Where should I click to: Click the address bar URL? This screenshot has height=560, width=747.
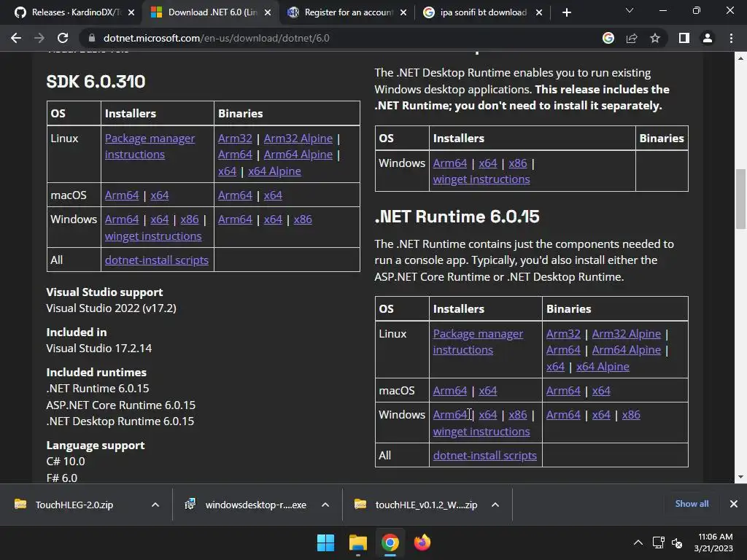[216, 38]
